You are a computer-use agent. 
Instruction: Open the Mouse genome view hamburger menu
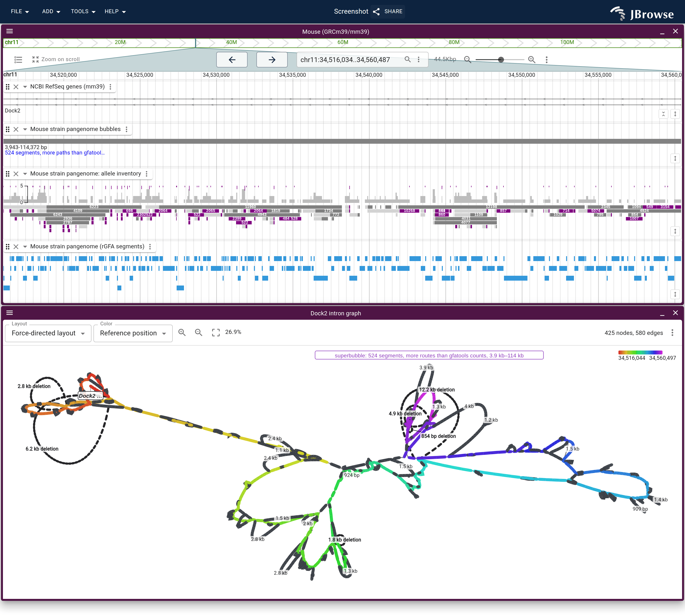[10, 31]
